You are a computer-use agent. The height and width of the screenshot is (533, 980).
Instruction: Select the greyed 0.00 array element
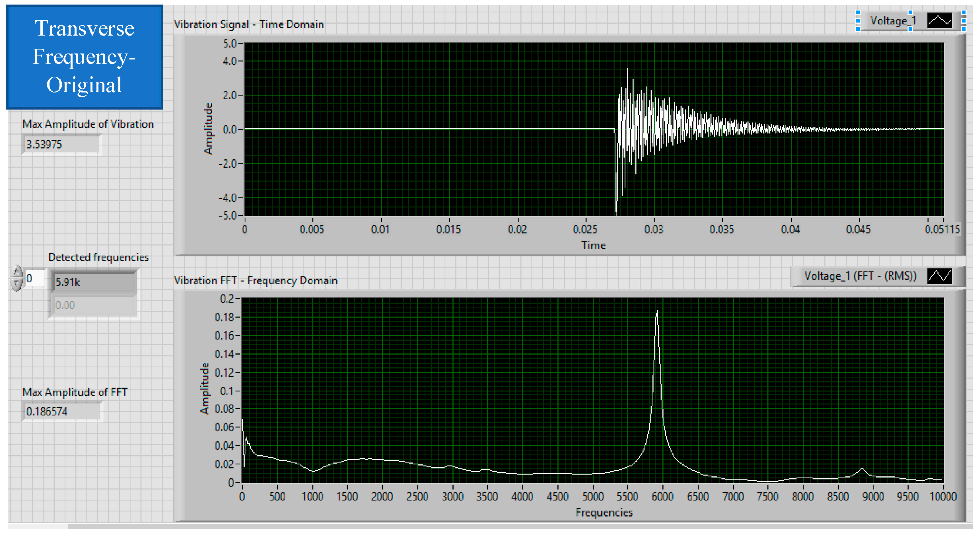pos(93,305)
